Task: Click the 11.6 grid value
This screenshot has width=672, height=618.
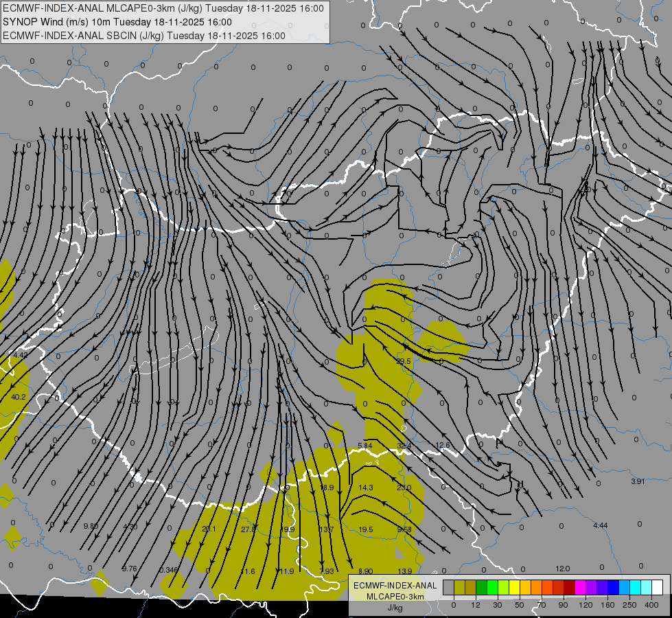Action: pos(248,571)
